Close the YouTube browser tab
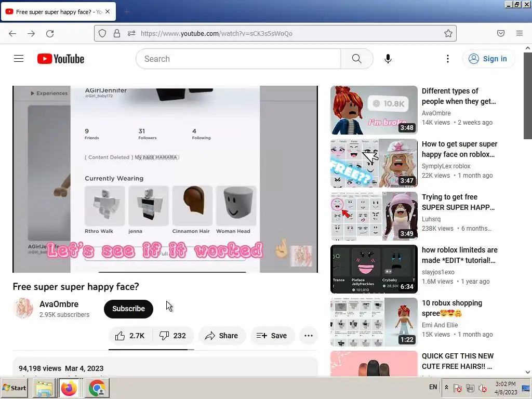The width and height of the screenshot is (532, 399). click(x=108, y=11)
